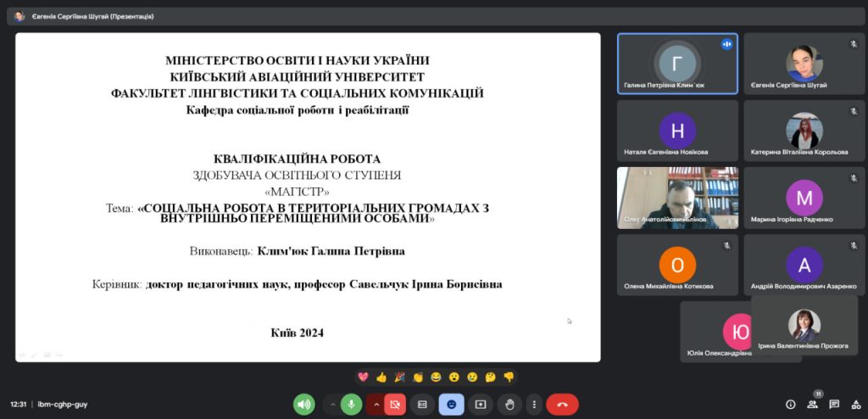Image resolution: width=868 pixels, height=419 pixels.
Task: Open the chat panel icon
Action: (834, 405)
